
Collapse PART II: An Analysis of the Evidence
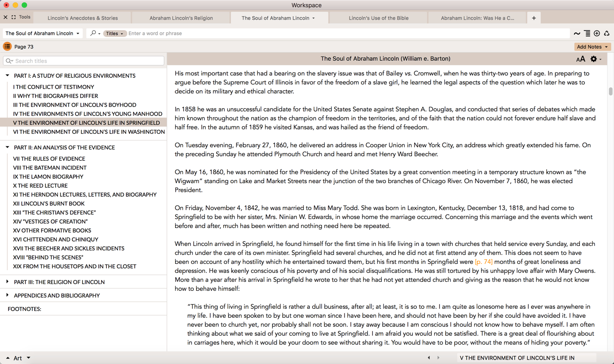(x=8, y=147)
